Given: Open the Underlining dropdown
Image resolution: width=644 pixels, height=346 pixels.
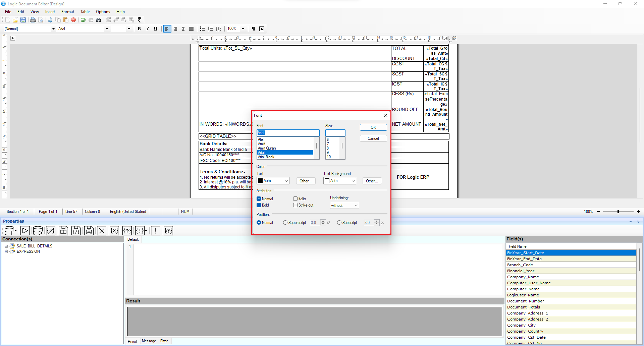Looking at the screenshot, I should (x=344, y=206).
